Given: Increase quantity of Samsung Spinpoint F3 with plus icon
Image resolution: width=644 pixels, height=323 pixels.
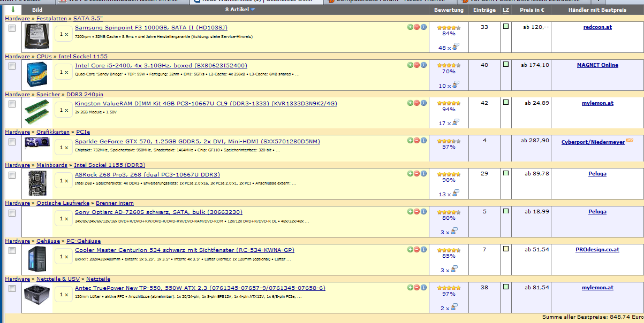Looking at the screenshot, I should click(x=410, y=27).
